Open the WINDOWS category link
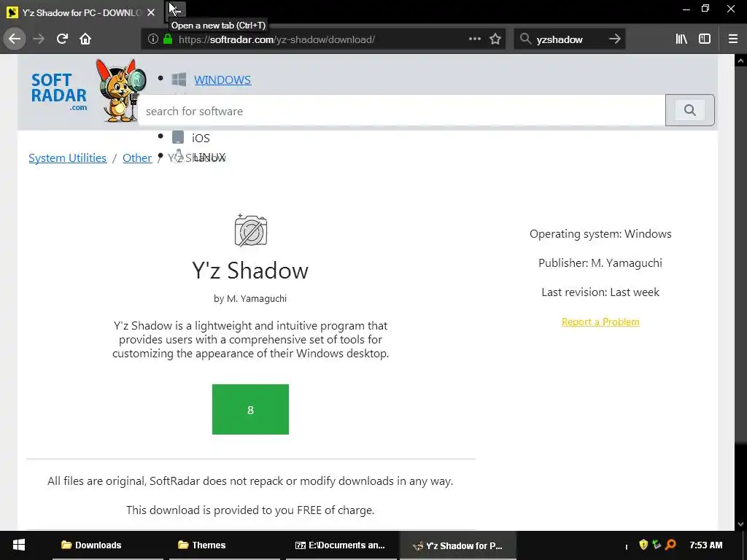747x560 pixels. [222, 80]
